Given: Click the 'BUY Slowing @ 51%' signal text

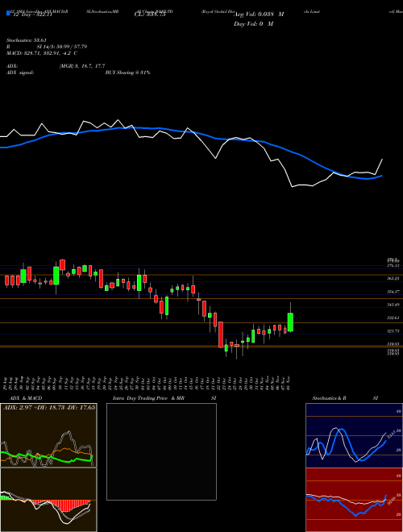Looking at the screenshot, I should (127, 73).
